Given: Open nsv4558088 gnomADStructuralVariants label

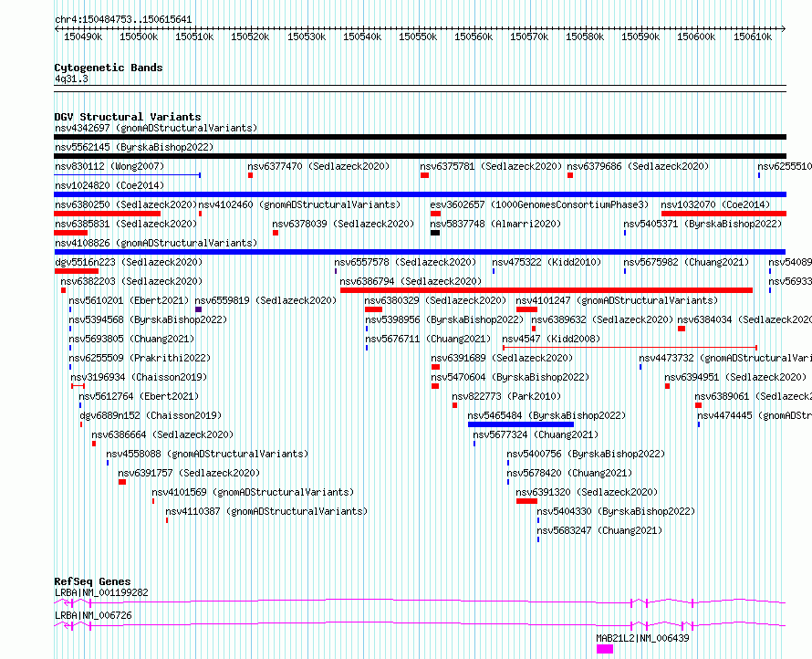Looking at the screenshot, I should tap(207, 454).
